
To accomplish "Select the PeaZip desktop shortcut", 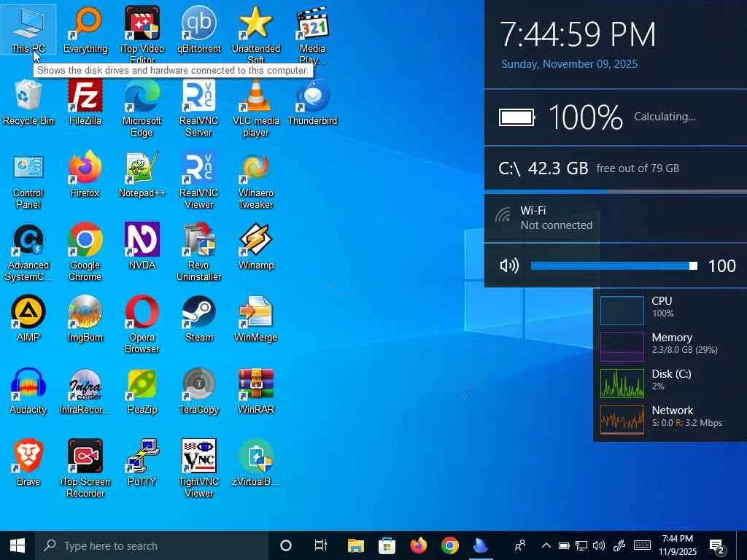I will pyautogui.click(x=142, y=391).
